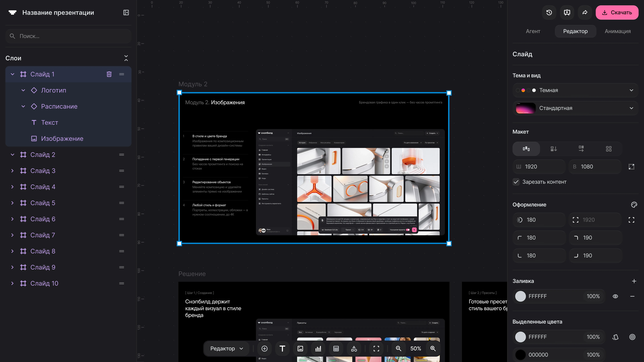Toggle visibility of the FFFFFF fill

tap(615, 296)
